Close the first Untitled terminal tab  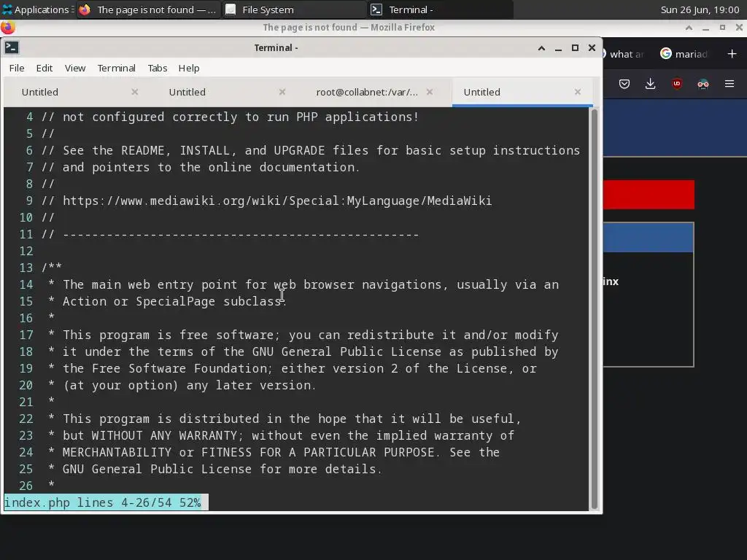click(135, 92)
